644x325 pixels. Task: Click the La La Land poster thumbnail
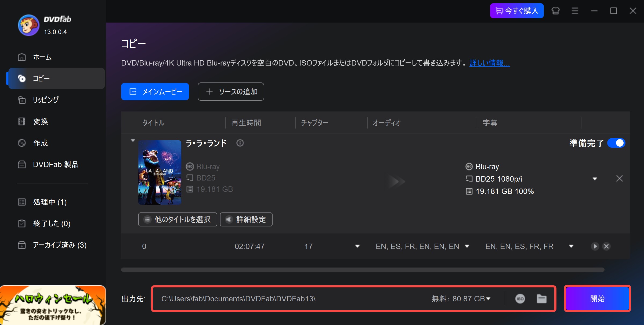(x=160, y=172)
